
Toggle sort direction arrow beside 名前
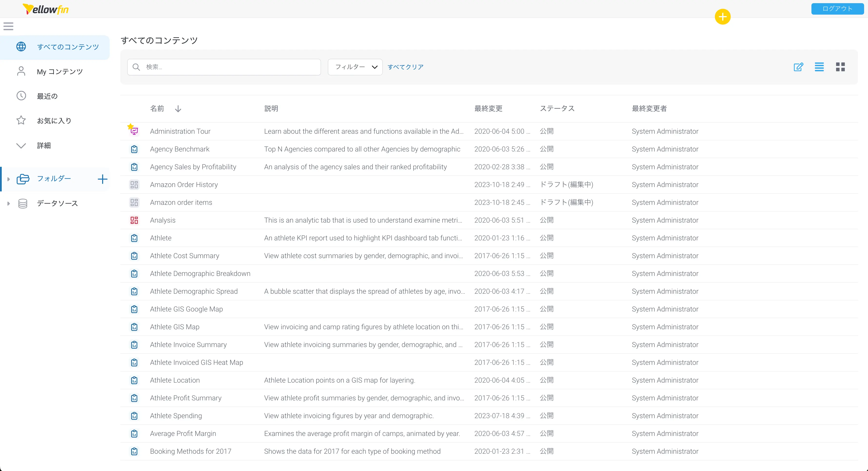click(x=178, y=108)
